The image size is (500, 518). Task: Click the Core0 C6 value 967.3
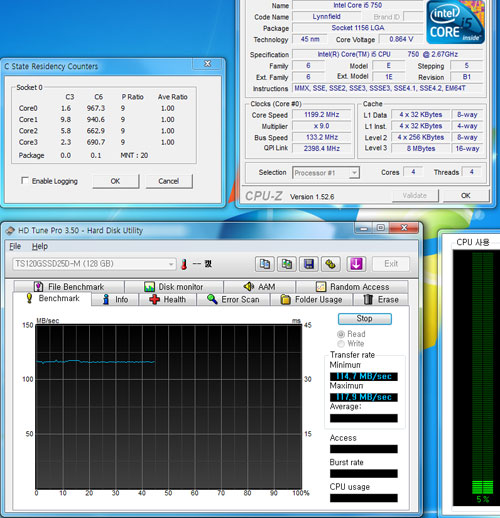96,108
